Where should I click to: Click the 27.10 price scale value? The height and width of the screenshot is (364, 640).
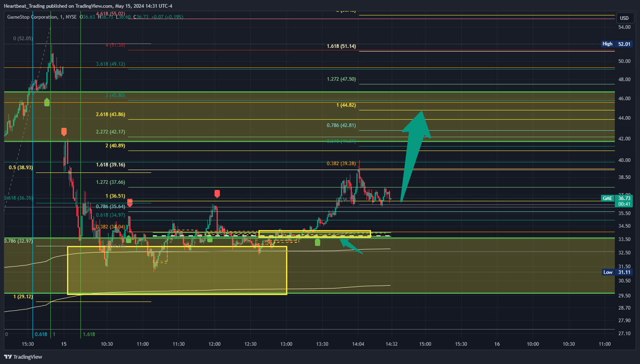[624, 334]
